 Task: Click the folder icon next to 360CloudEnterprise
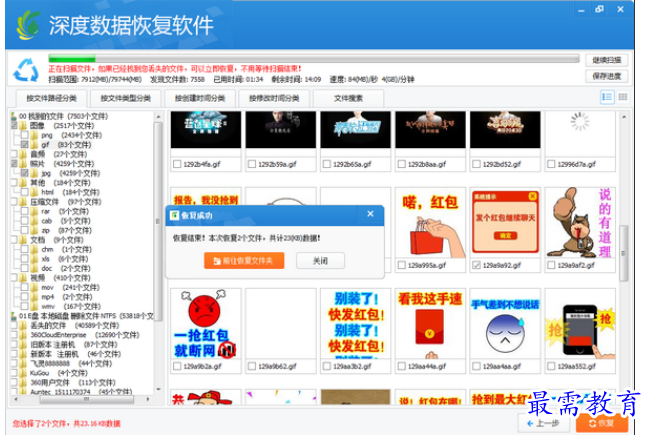[x=24, y=335]
